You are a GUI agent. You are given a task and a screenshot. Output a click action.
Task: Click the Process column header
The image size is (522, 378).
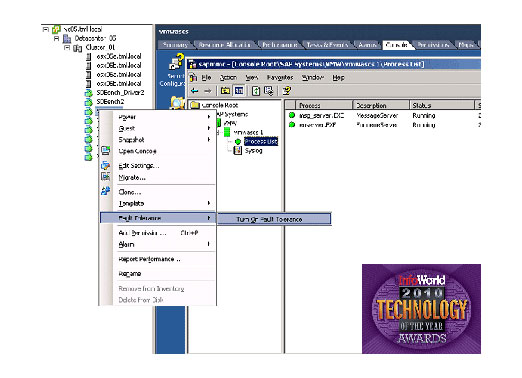pyautogui.click(x=324, y=105)
